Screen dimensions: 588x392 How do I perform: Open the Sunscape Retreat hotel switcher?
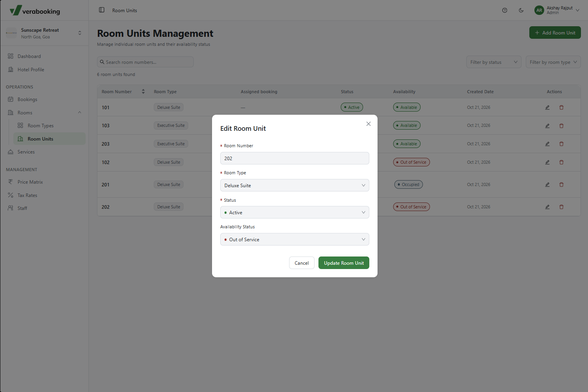coord(44,33)
